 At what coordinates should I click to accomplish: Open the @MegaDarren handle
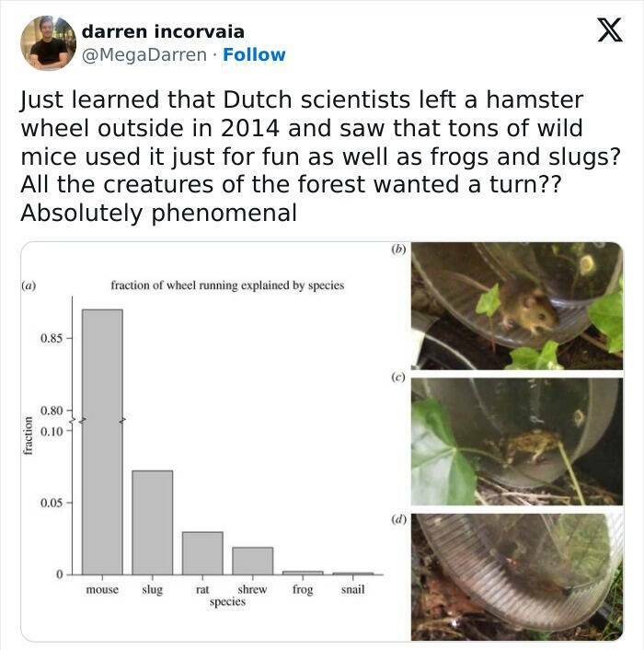[x=144, y=54]
